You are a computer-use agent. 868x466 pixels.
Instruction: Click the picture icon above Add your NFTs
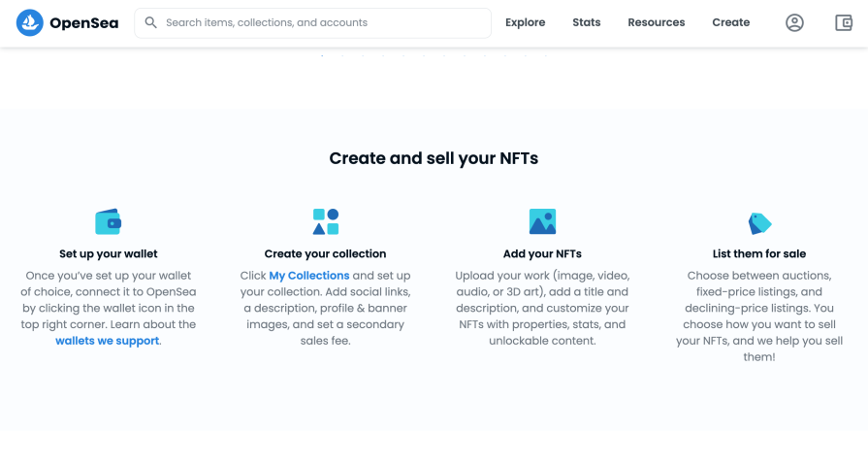542,221
